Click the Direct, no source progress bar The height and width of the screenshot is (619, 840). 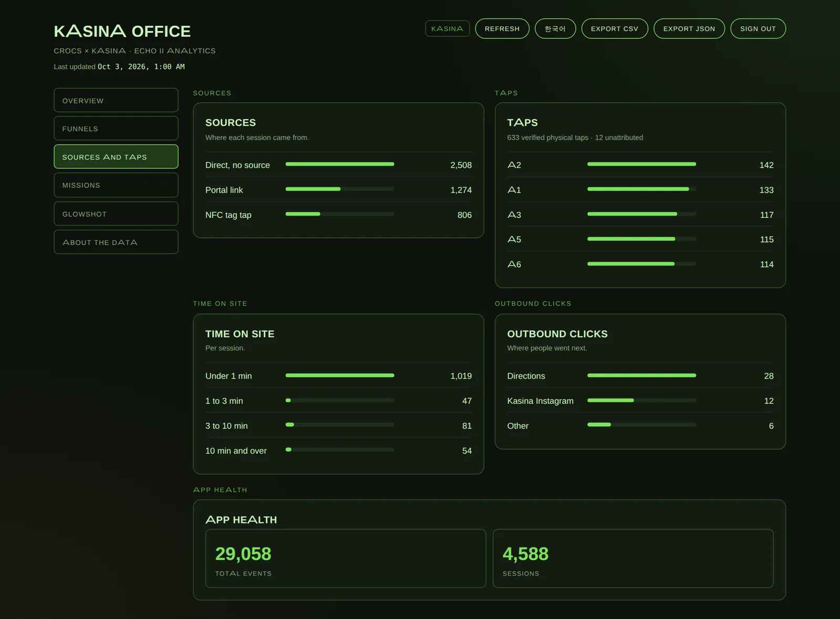pyautogui.click(x=340, y=164)
